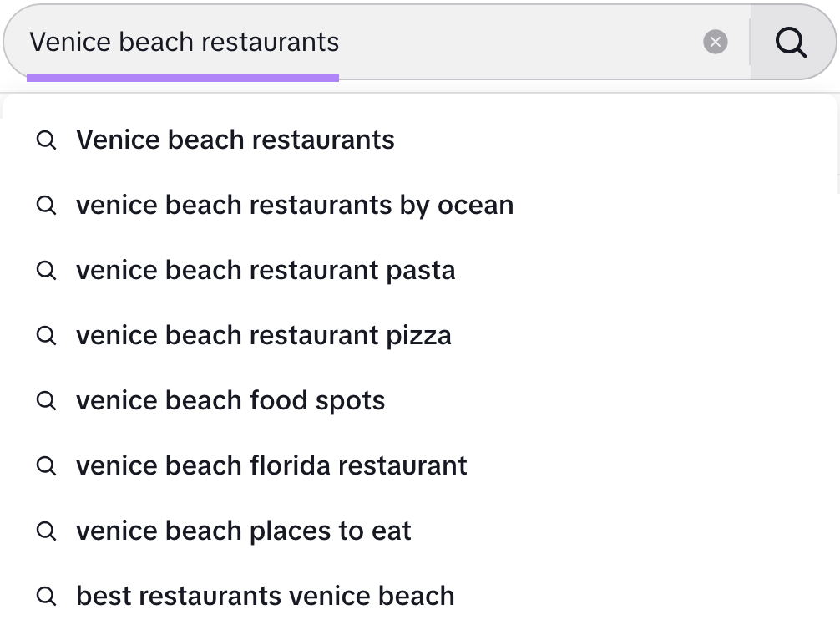840x630 pixels.
Task: Click the search icon beside "venice beach restaurant pasta"
Action: coord(47,270)
